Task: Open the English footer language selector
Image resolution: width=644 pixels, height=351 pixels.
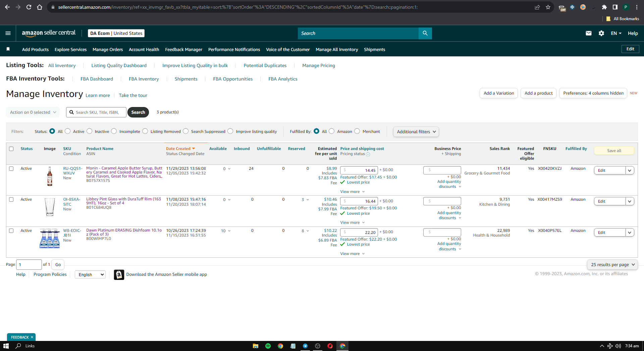Action: (90, 274)
